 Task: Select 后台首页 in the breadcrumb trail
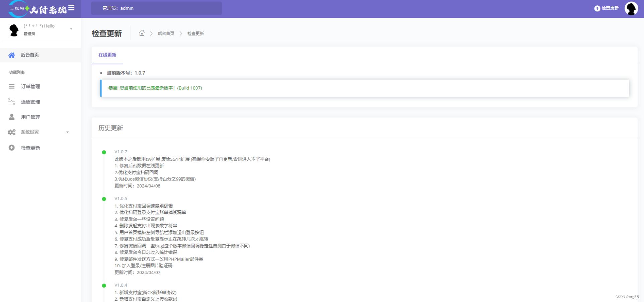(166, 33)
